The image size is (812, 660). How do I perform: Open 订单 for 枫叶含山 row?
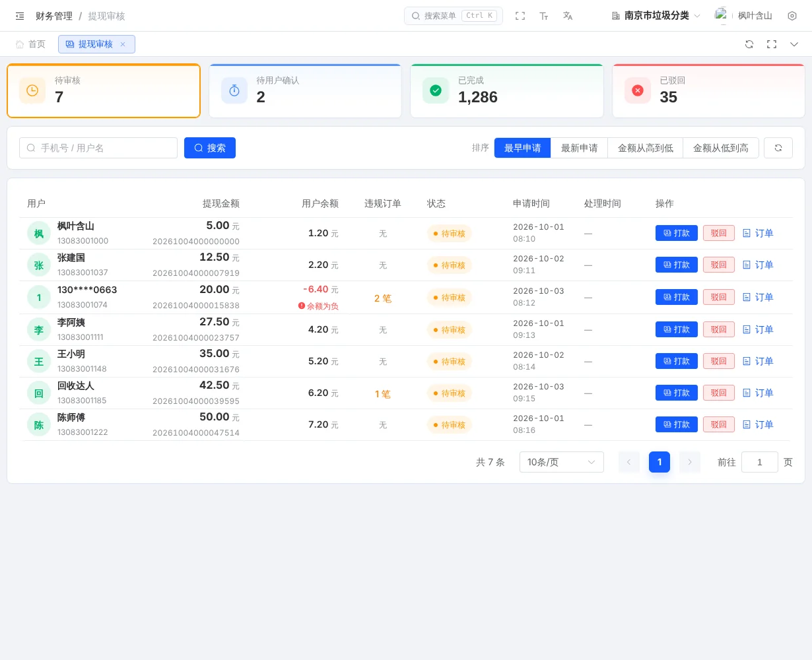757,233
